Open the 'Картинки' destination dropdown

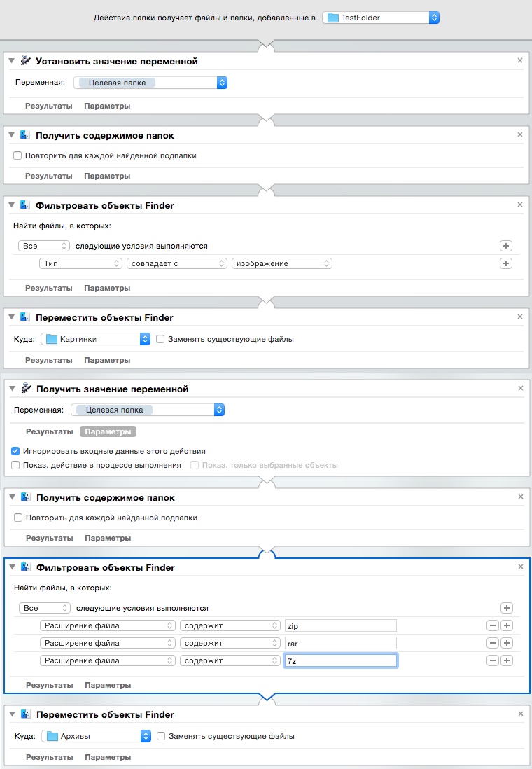96,339
